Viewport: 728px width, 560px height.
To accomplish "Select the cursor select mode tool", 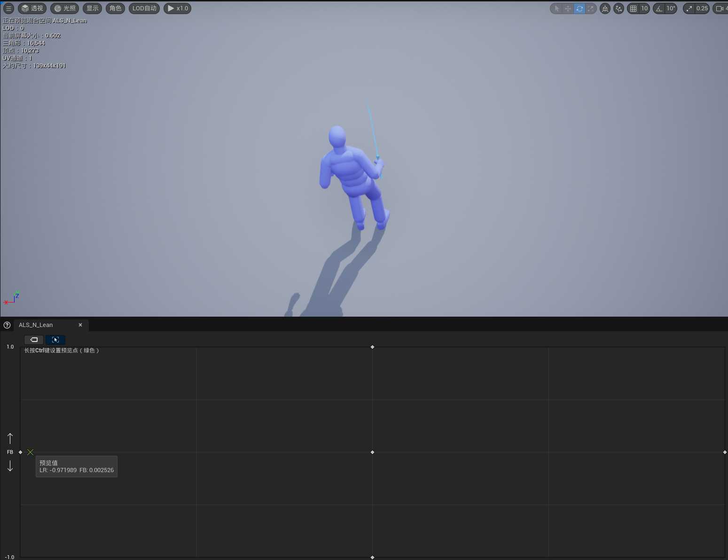I will click(x=557, y=8).
